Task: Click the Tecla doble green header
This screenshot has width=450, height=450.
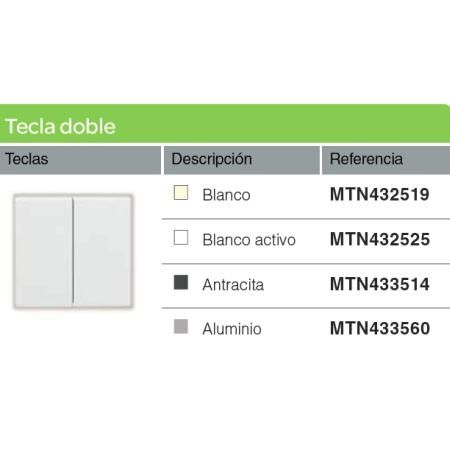Action: 225,124
